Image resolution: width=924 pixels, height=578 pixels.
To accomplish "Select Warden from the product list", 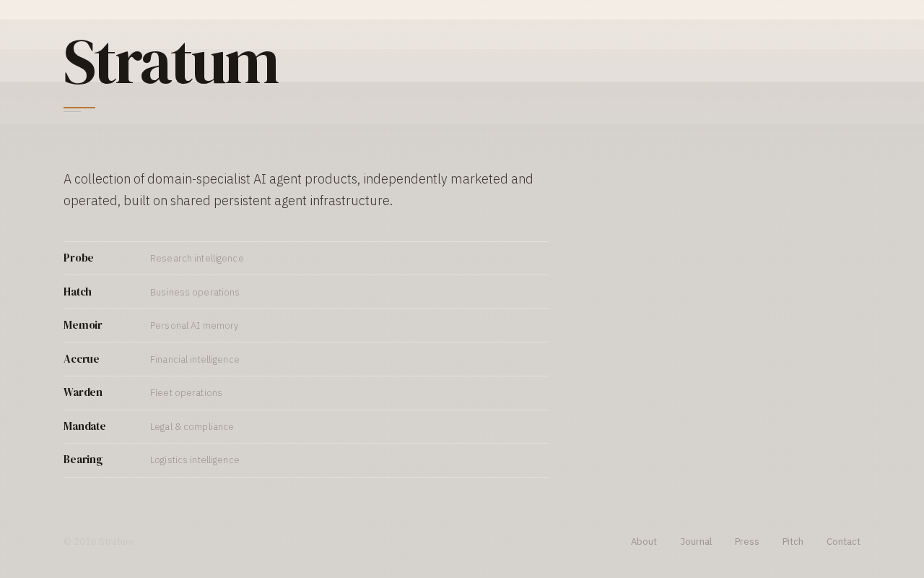I will (82, 392).
